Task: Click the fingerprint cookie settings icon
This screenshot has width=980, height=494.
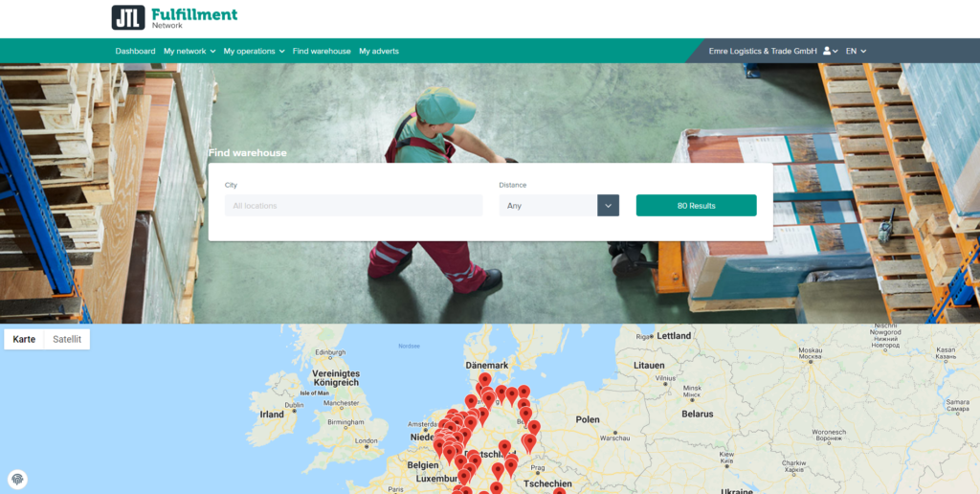Action: click(17, 480)
